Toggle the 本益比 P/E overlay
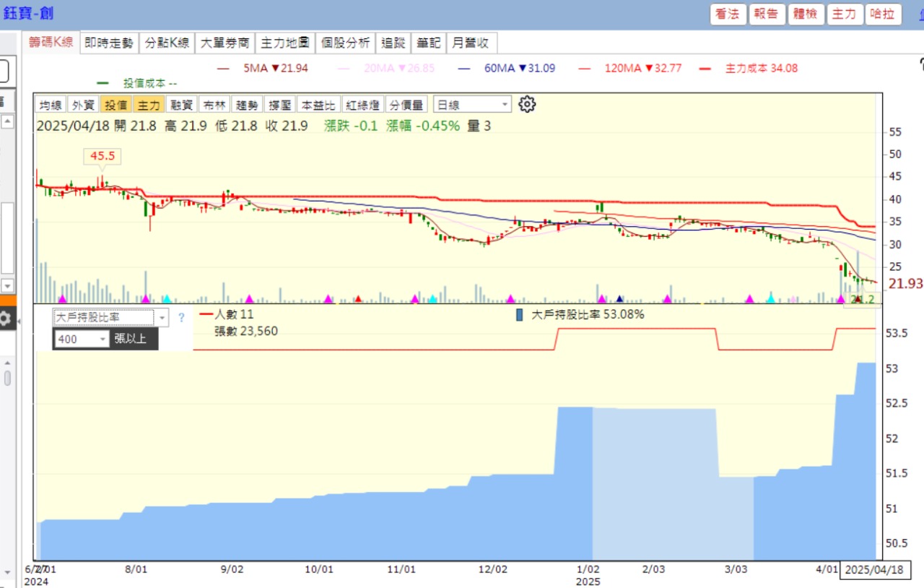The width and height of the screenshot is (924, 588). (x=318, y=105)
